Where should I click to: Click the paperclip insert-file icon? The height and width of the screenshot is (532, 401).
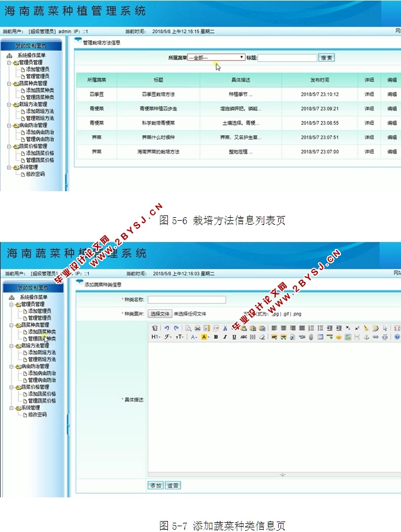tap(311, 337)
